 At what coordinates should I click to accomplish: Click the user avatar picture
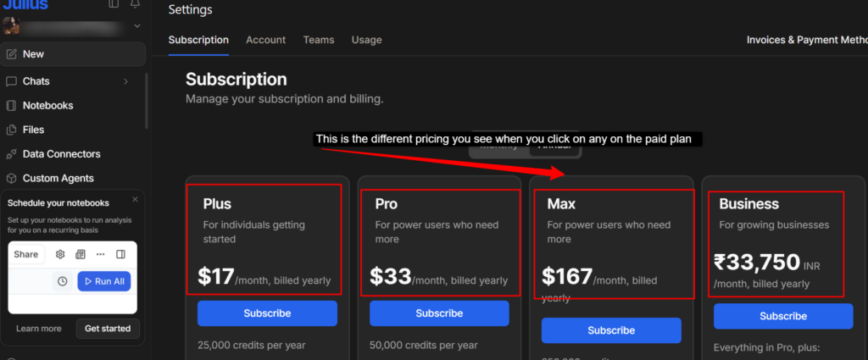[x=11, y=25]
